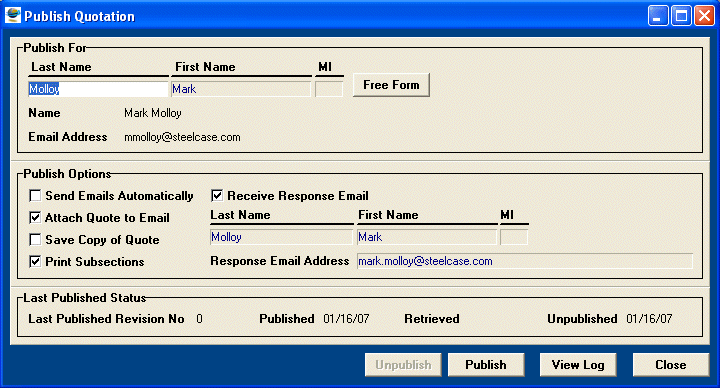Screen dimensions: 720x388
Task: Enable Save Copy of Quote option
Action: [x=35, y=240]
